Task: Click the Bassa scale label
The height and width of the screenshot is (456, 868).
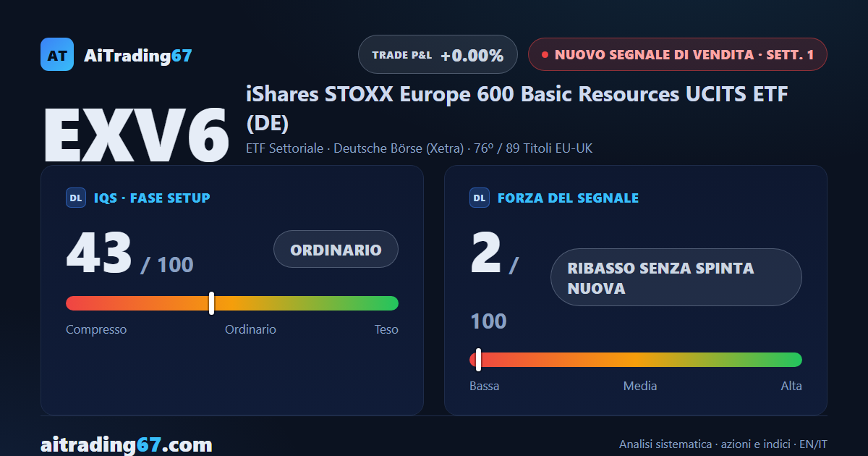Action: 485,386
